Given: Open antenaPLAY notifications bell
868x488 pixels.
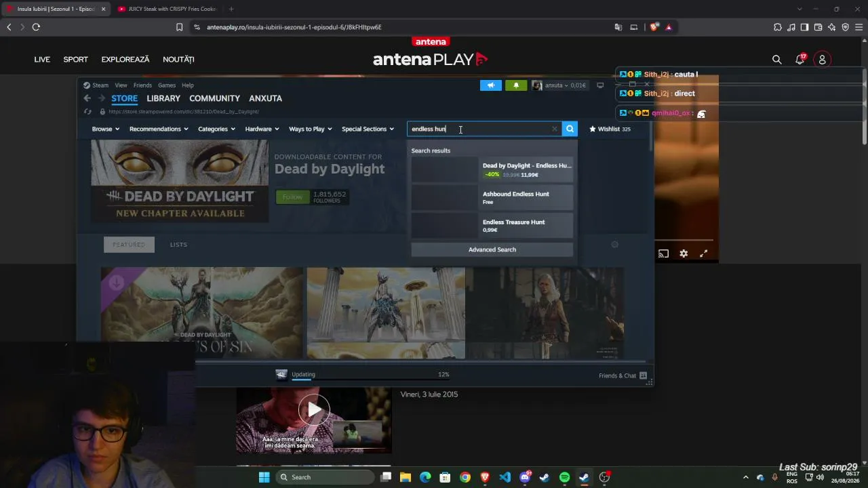Looking at the screenshot, I should point(800,60).
